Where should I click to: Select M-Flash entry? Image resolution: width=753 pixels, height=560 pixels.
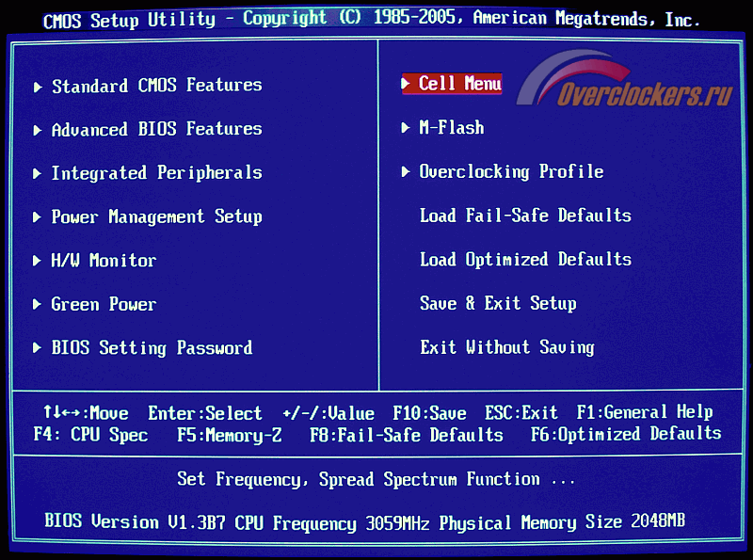click(452, 127)
